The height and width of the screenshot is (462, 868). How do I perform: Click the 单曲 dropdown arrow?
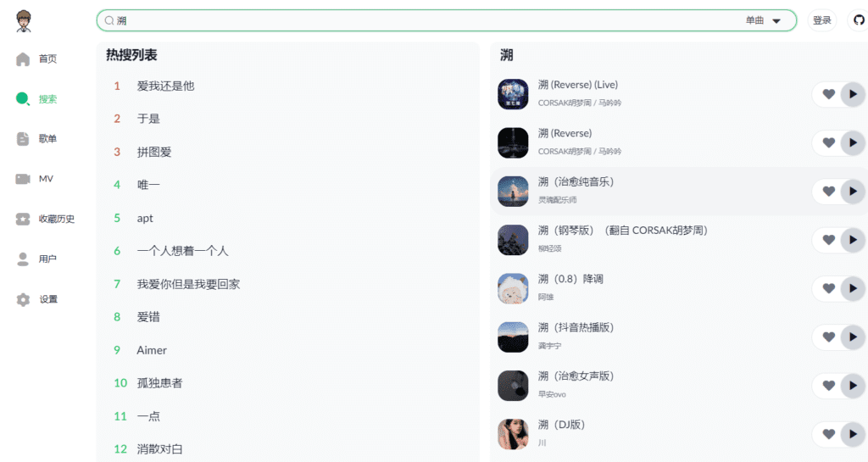(776, 21)
